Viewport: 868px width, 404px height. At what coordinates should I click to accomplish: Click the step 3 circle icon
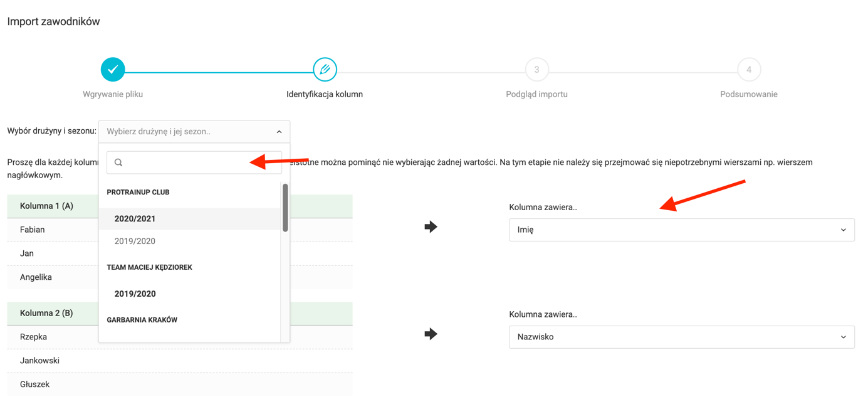coord(536,70)
